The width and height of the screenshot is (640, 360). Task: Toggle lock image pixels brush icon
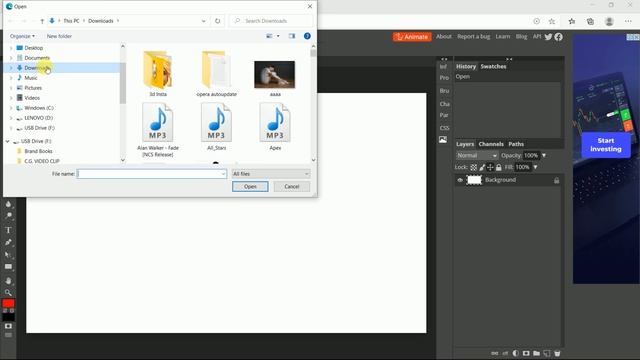(482, 167)
